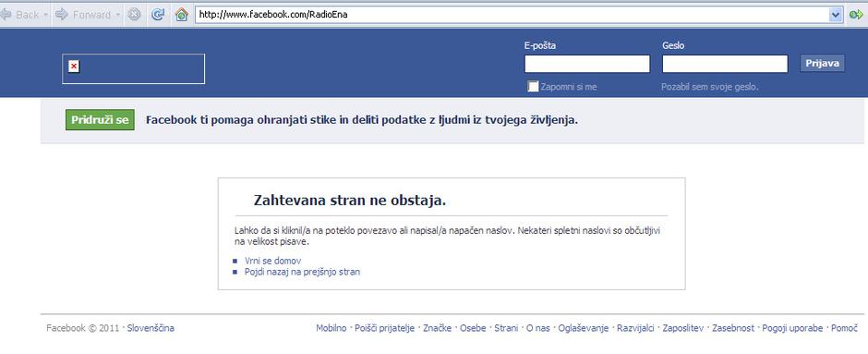Open the Značke footer link
This screenshot has height=354, width=868.
click(x=438, y=328)
